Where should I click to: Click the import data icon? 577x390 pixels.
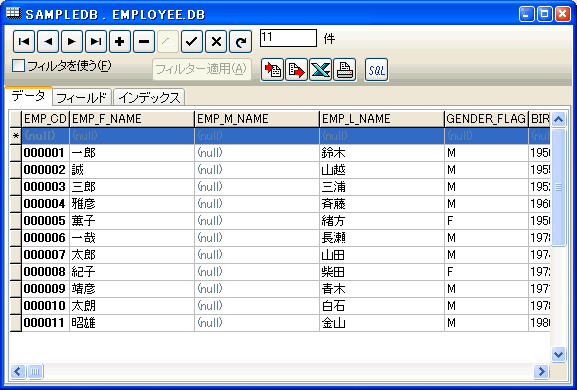pos(272,70)
